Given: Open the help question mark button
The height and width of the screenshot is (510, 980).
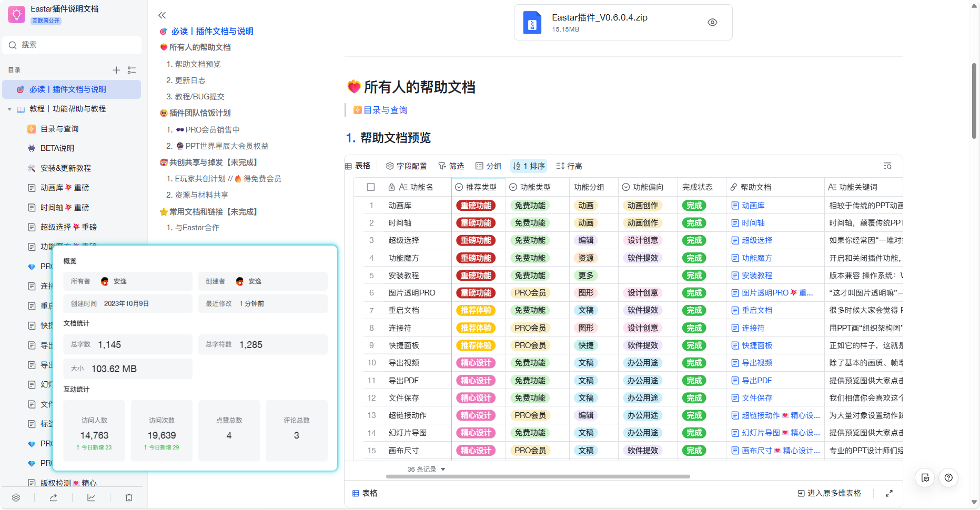Looking at the screenshot, I should [948, 477].
